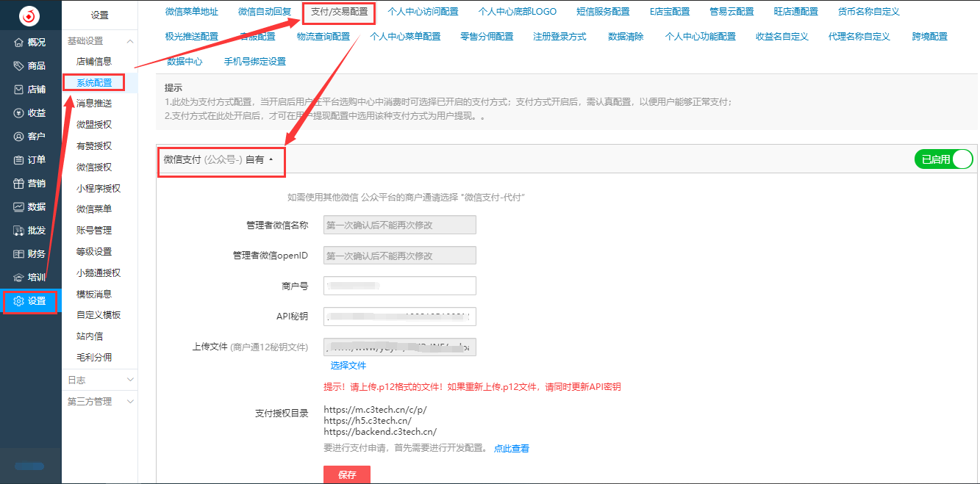Collapse the 基础设置 section
The height and width of the screenshot is (484, 980).
99,40
